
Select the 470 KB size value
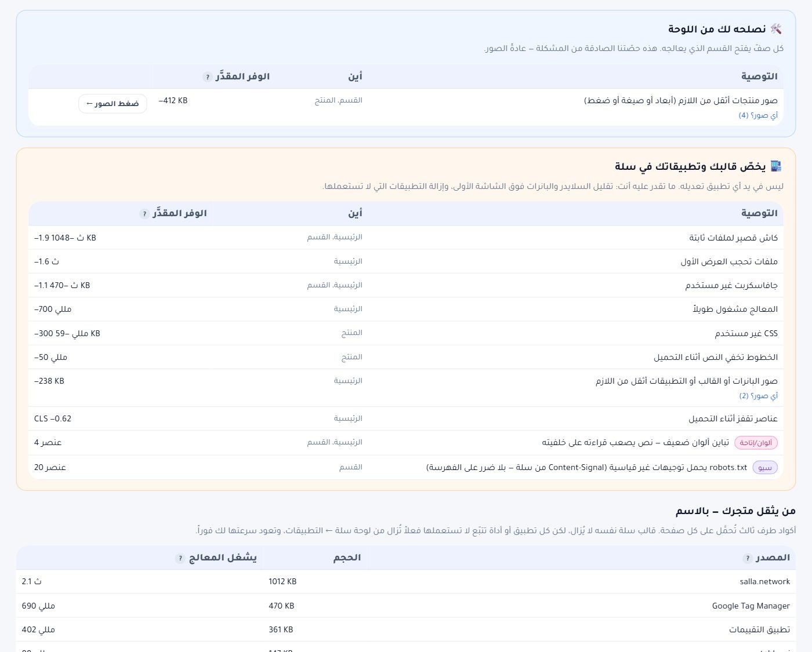(x=281, y=606)
